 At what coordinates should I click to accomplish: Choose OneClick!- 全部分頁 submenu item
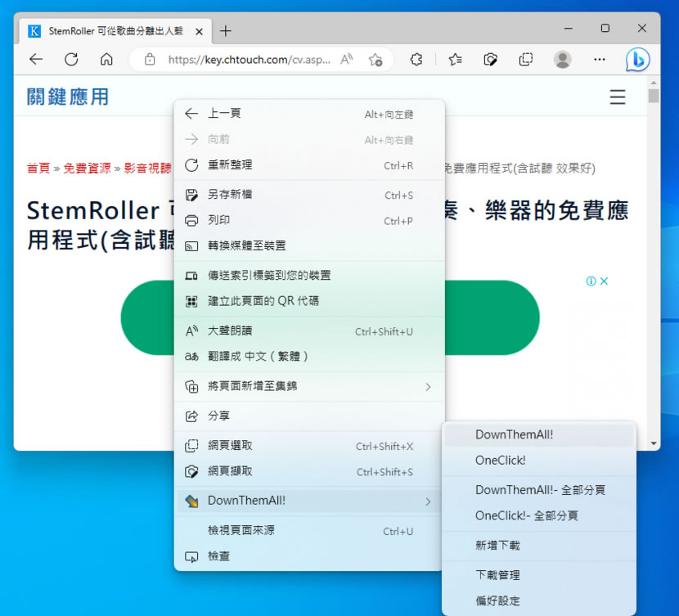point(538,515)
